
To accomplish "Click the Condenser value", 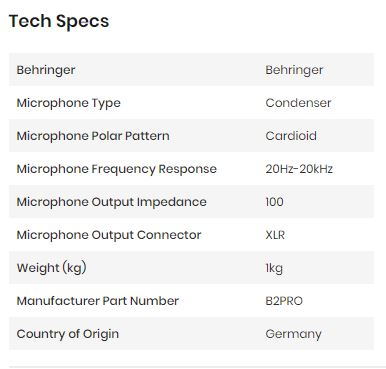I will [298, 103].
